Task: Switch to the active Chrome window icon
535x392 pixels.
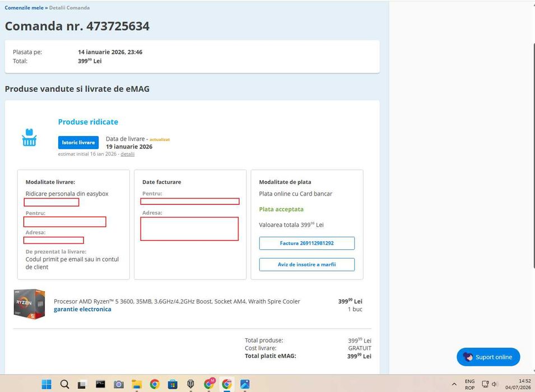Action: [x=227, y=385]
